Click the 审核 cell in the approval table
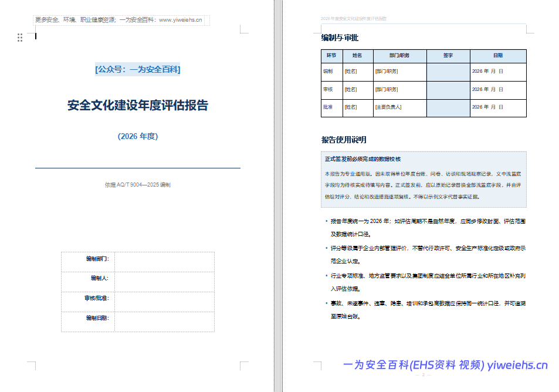The height and width of the screenshot is (392, 559). [x=331, y=90]
